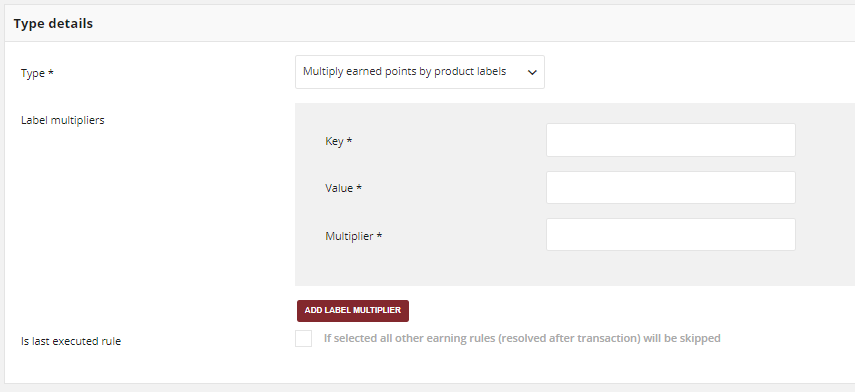Select "Multiply earned points by product labels" text
Image resolution: width=855 pixels, height=392 pixels.
[404, 71]
